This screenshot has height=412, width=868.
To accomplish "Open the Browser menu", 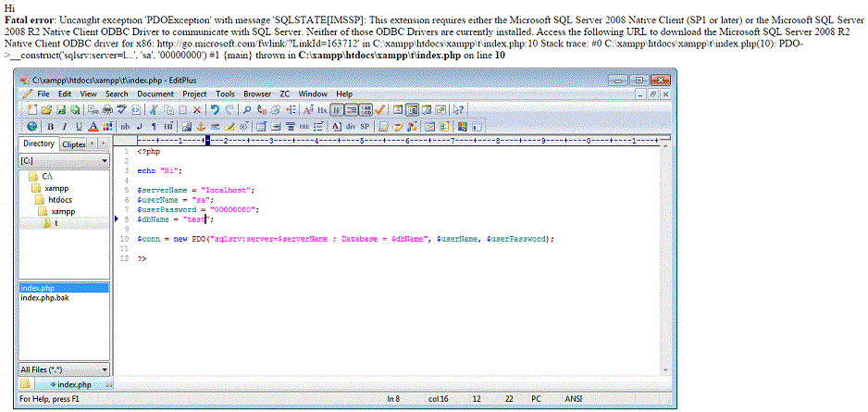I will click(x=257, y=94).
